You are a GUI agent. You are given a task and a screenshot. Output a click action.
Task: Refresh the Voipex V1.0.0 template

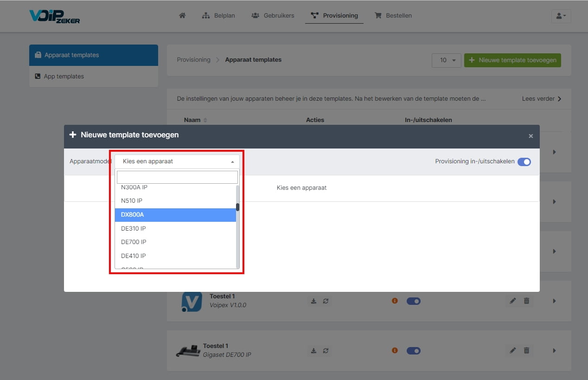(x=326, y=301)
